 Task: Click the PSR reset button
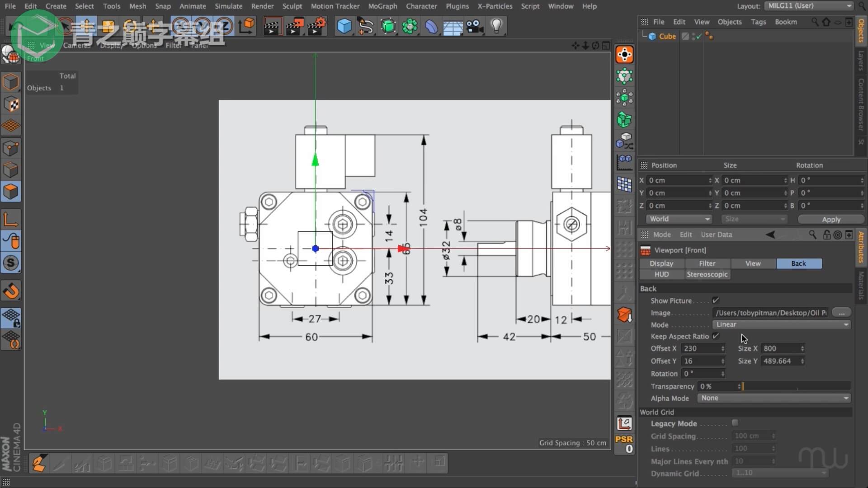click(624, 444)
